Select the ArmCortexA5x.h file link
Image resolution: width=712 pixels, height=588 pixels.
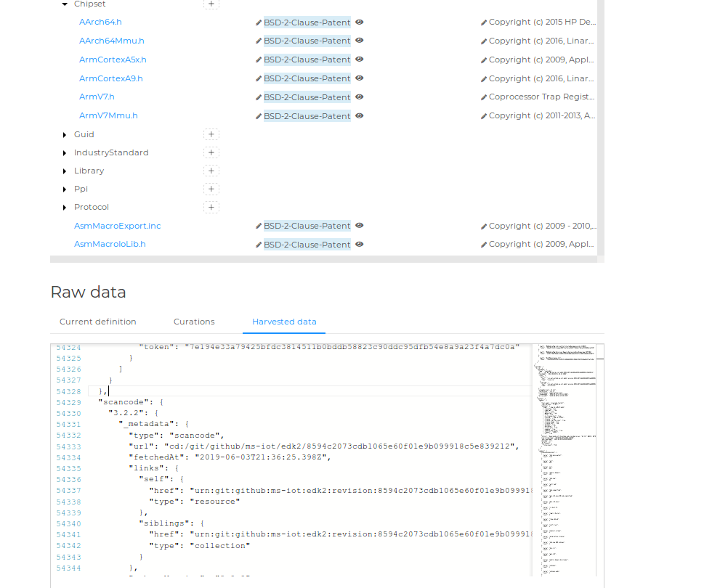click(x=113, y=60)
